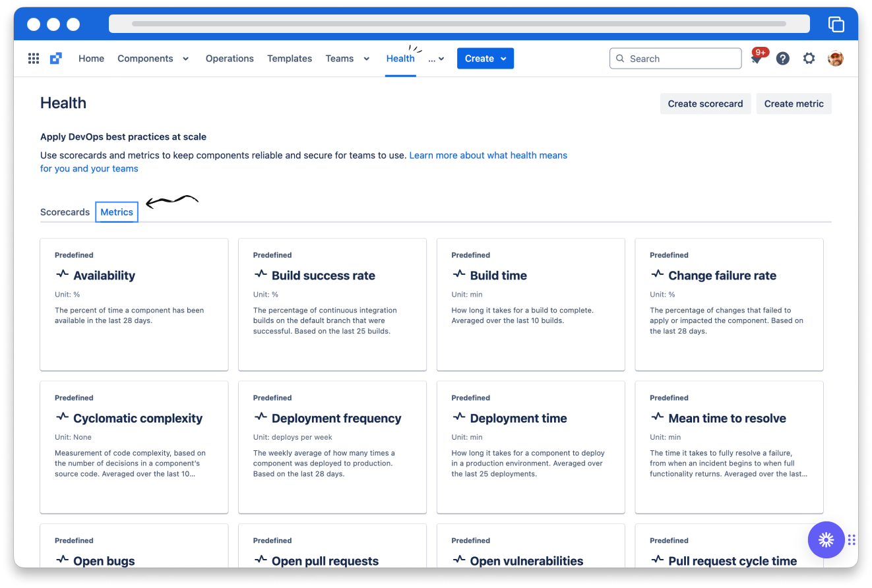Open the Open bugs metric title
Image resolution: width=872 pixels, height=588 pixels.
tap(104, 561)
